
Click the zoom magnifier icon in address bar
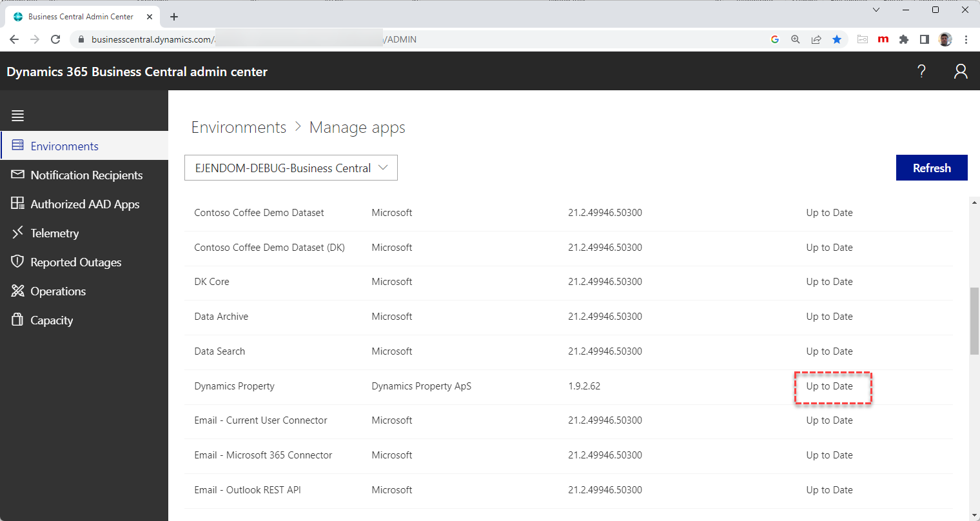coord(796,39)
